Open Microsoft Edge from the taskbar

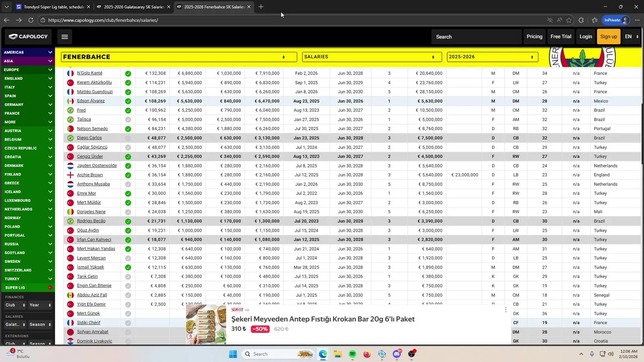tap(323, 354)
